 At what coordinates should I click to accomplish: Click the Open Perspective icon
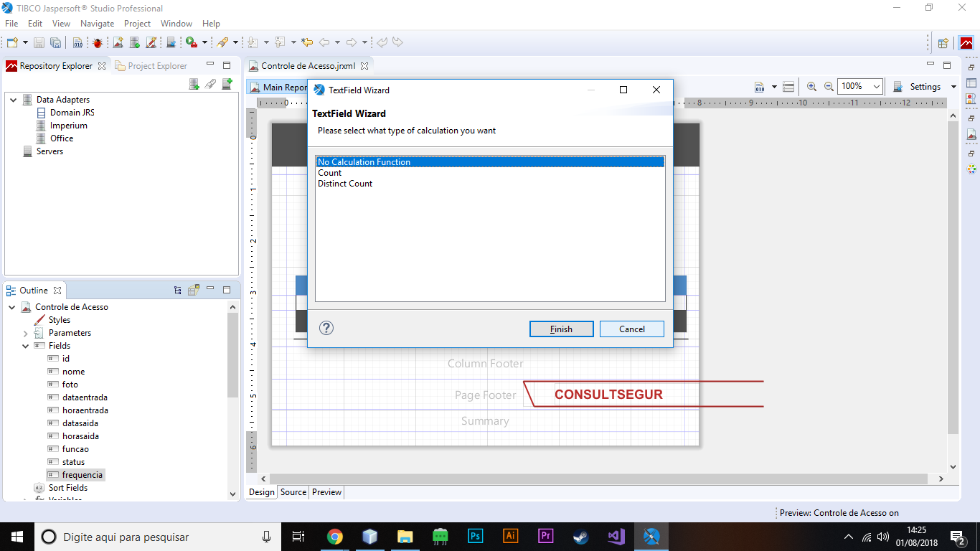coord(943,43)
